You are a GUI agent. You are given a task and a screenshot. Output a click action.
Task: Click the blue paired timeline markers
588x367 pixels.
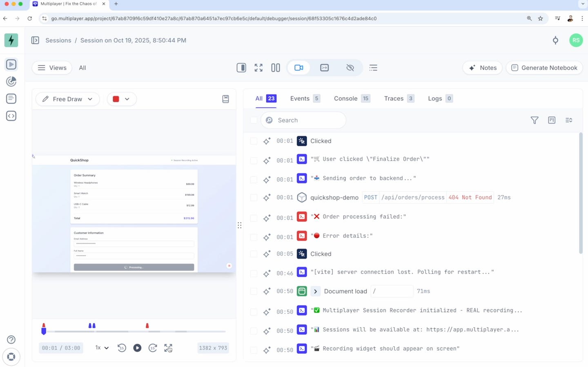pos(92,325)
